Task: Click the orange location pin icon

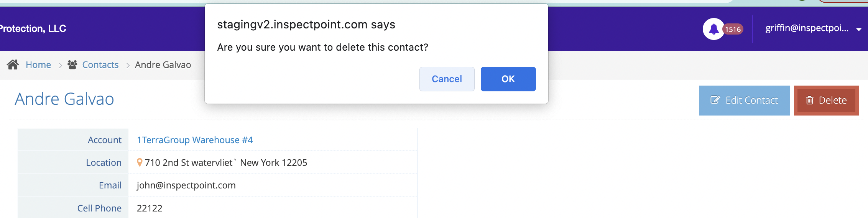Action: 140,163
